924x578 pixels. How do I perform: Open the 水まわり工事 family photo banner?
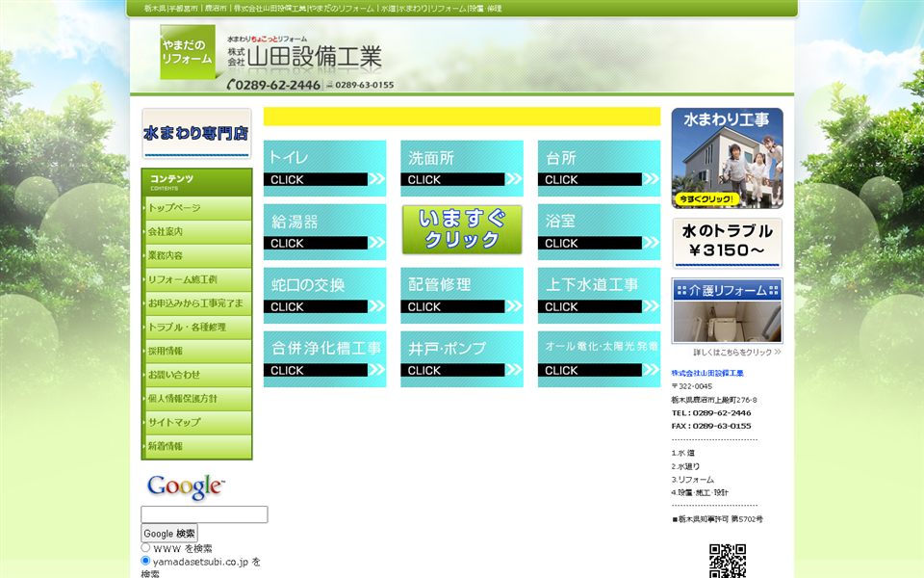point(728,158)
